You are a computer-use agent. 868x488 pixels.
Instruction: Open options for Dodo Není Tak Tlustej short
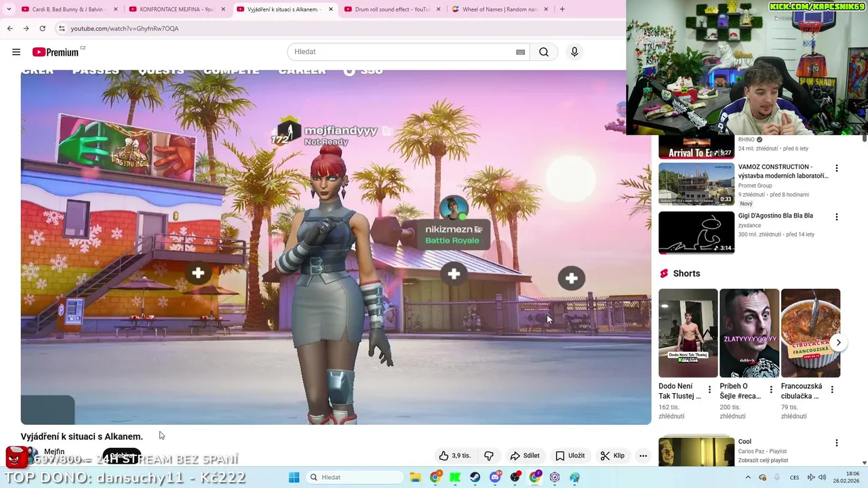coord(709,390)
